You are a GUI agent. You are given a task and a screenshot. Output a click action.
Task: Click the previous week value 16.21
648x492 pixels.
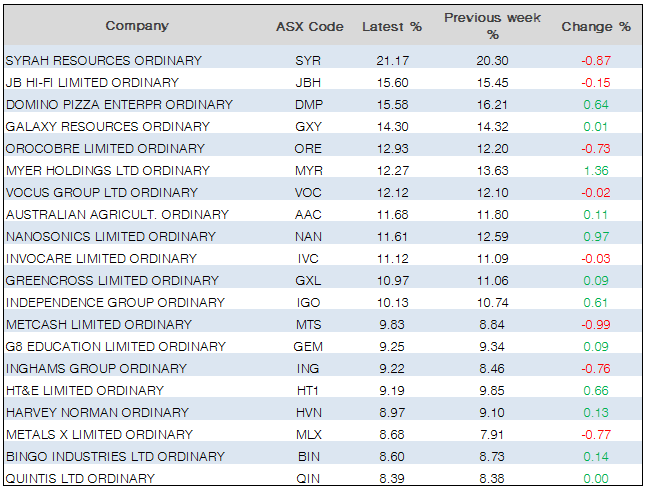491,105
